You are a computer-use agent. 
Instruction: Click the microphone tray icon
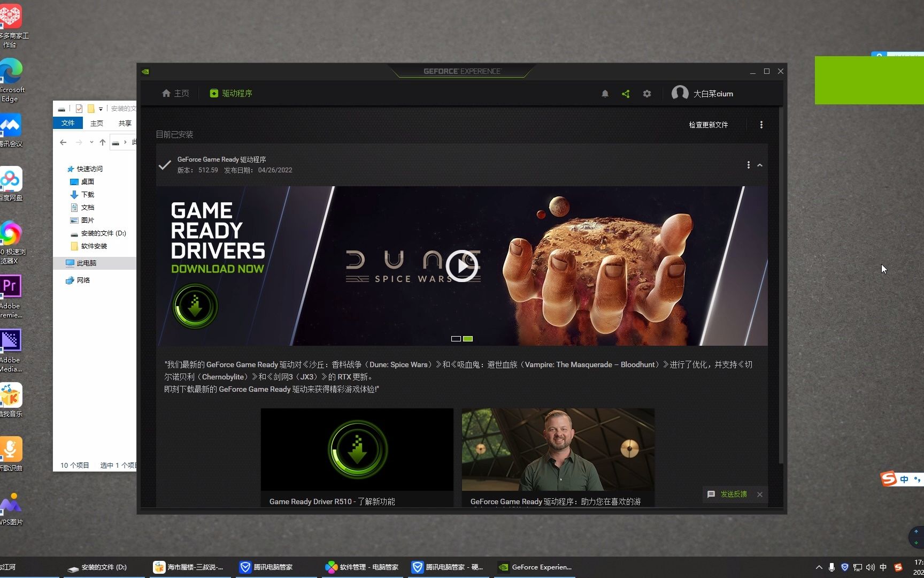[831, 567]
